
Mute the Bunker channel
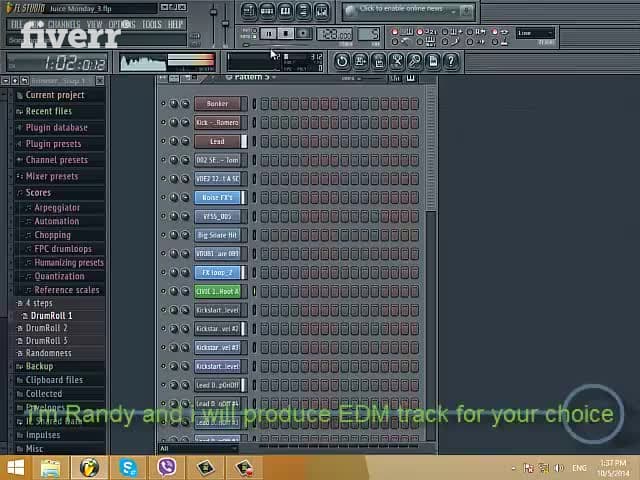coord(163,104)
